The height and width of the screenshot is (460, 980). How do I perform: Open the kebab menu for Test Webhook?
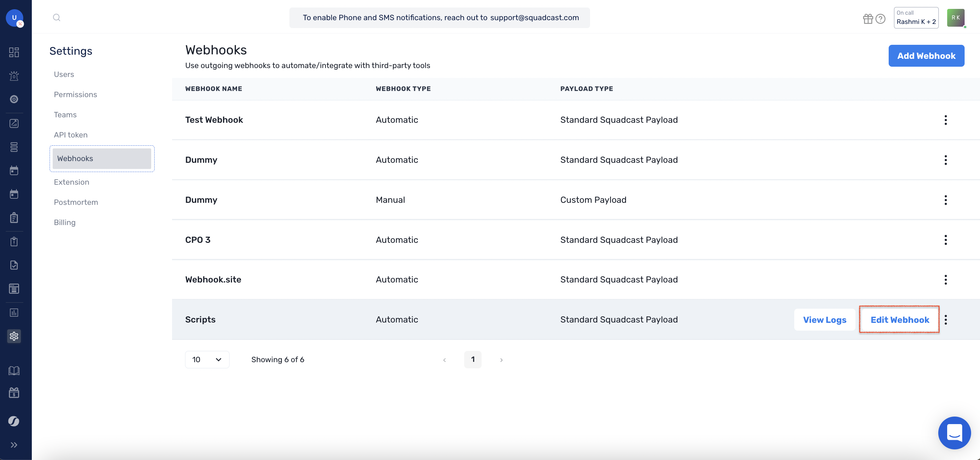click(945, 120)
